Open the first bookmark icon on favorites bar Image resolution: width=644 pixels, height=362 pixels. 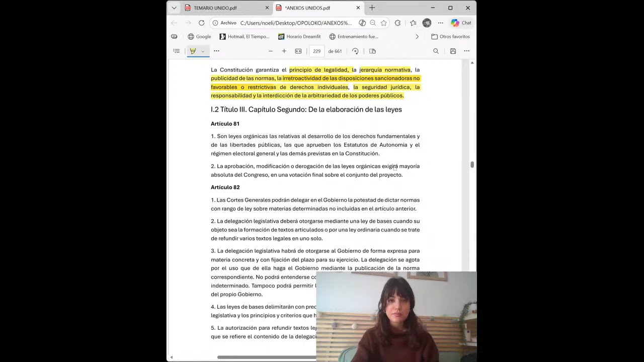(x=174, y=36)
